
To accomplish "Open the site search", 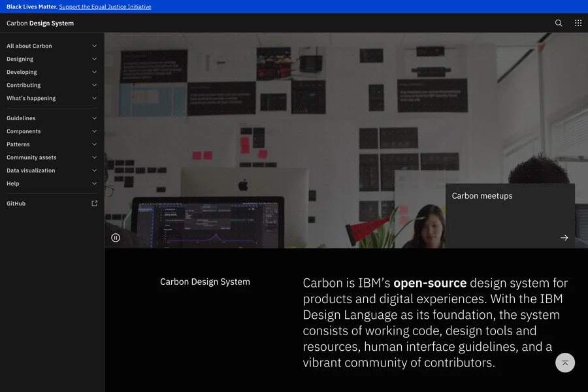I will pyautogui.click(x=558, y=22).
